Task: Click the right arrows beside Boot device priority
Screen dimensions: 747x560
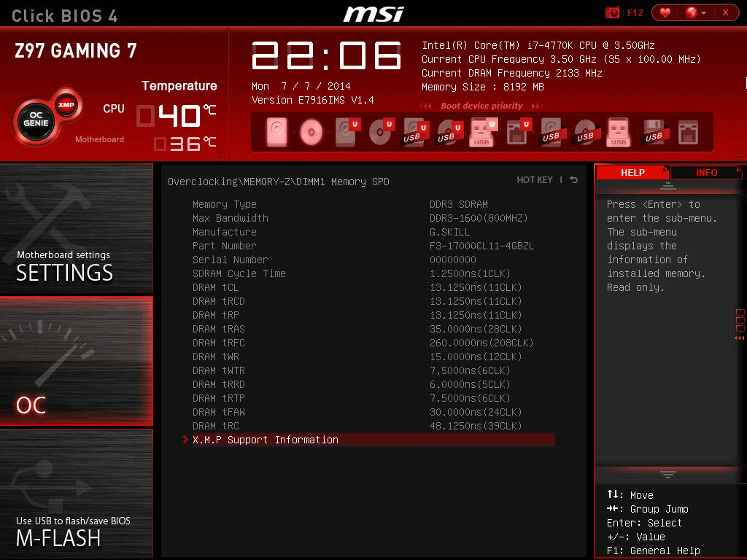Action: click(536, 106)
